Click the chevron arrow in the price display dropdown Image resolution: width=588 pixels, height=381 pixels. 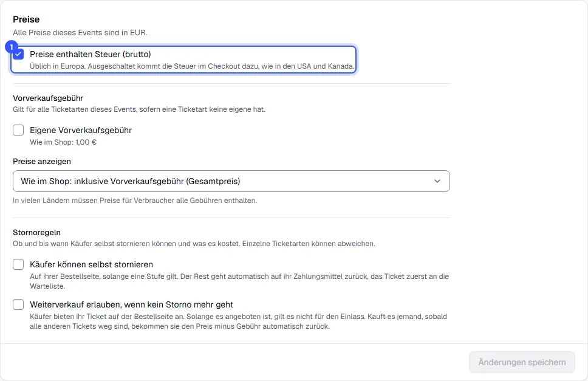(x=437, y=181)
